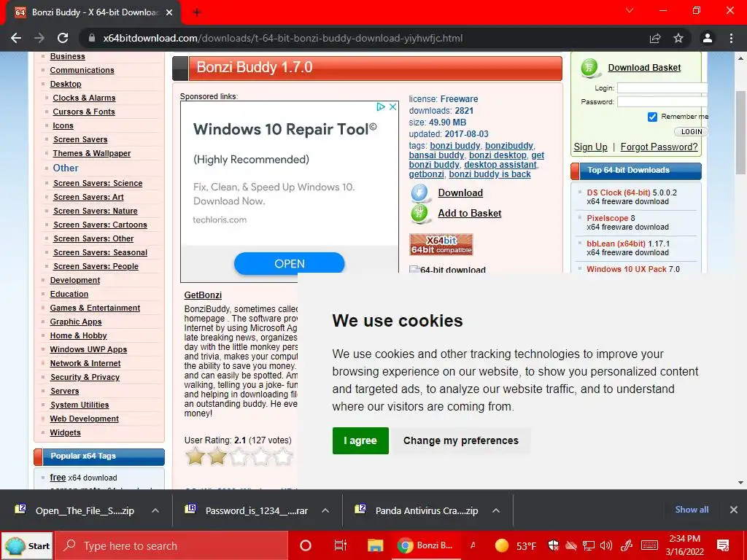Click Show all downloads
This screenshot has height=560, width=747.
(692, 510)
